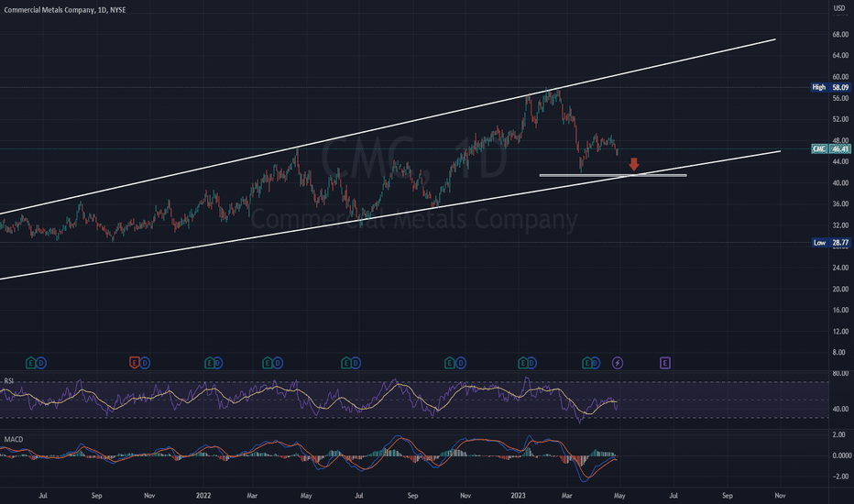Click the MACD indicator label

tap(14, 439)
